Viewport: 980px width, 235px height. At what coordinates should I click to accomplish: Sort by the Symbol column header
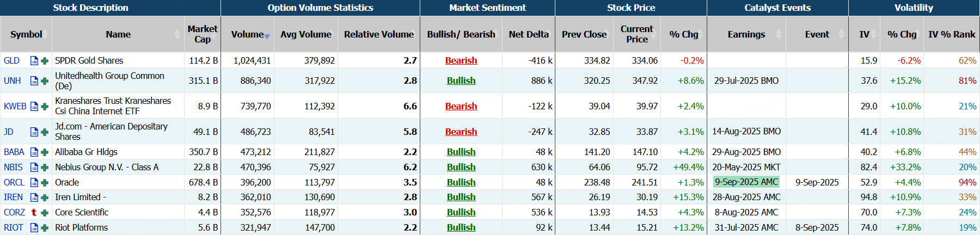click(x=26, y=34)
